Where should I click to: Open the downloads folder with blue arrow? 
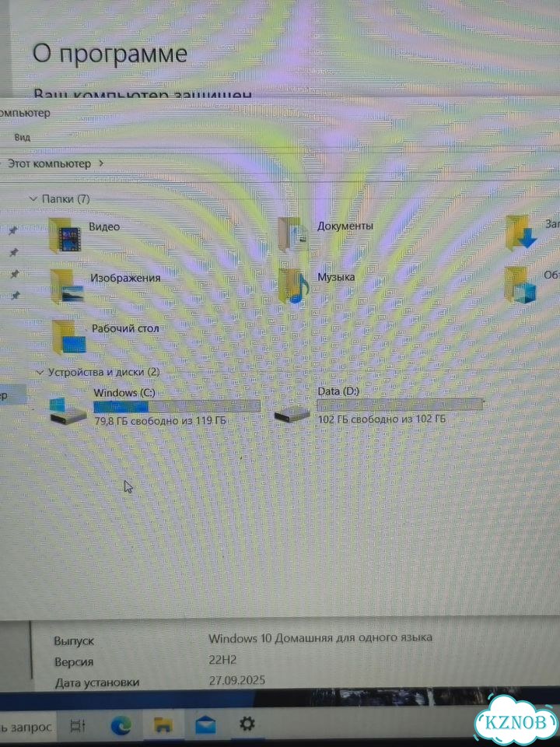(520, 233)
